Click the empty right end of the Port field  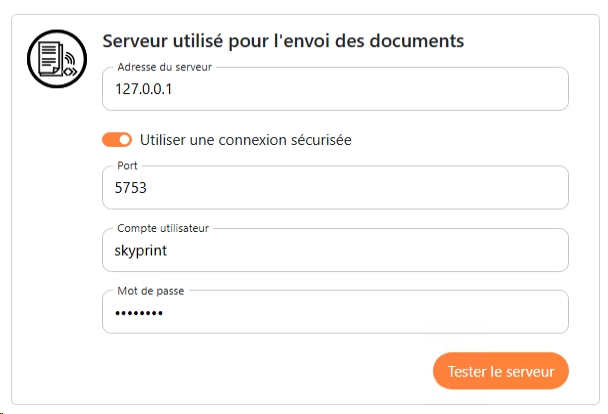pos(530,188)
